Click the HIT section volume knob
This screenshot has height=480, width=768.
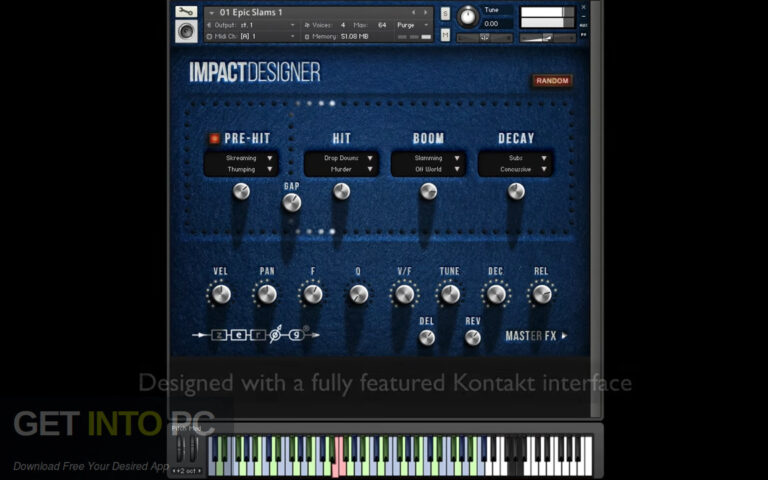tap(341, 191)
